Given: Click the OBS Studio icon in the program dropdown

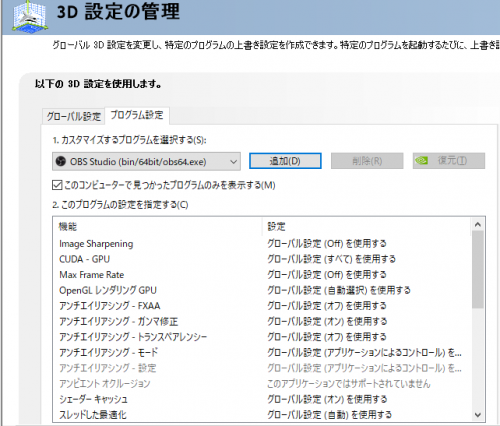Looking at the screenshot, I should point(61,162).
